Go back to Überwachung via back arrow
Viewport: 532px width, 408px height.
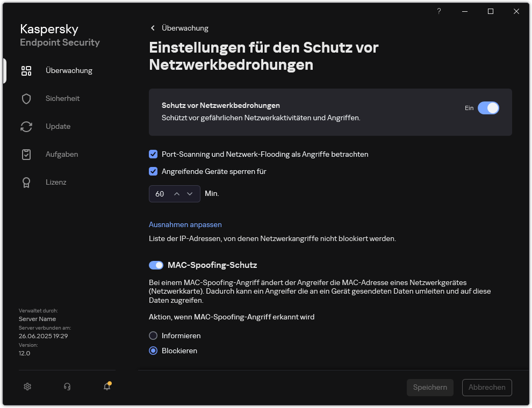tap(153, 28)
